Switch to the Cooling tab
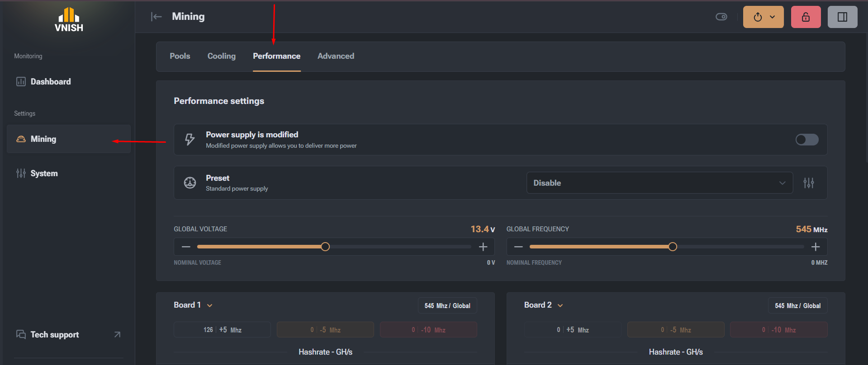 pos(222,56)
